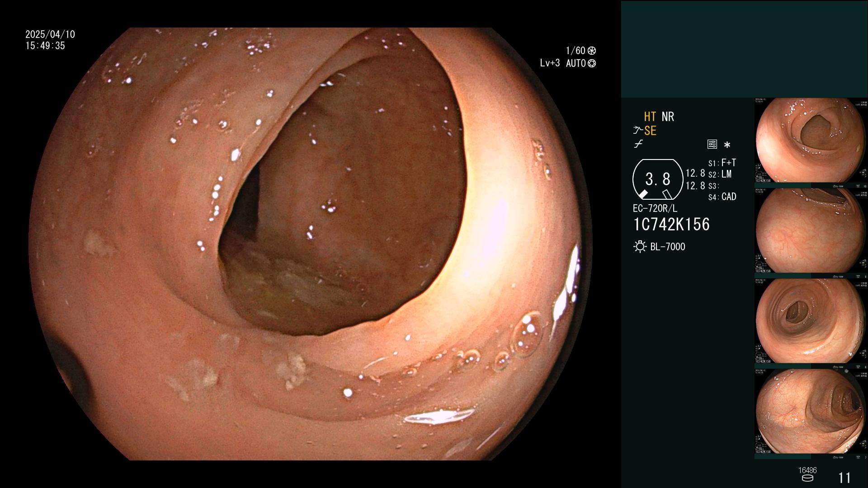The height and width of the screenshot is (488, 868).
Task: Click the 1/60 shutter speed value
Action: [x=576, y=51]
